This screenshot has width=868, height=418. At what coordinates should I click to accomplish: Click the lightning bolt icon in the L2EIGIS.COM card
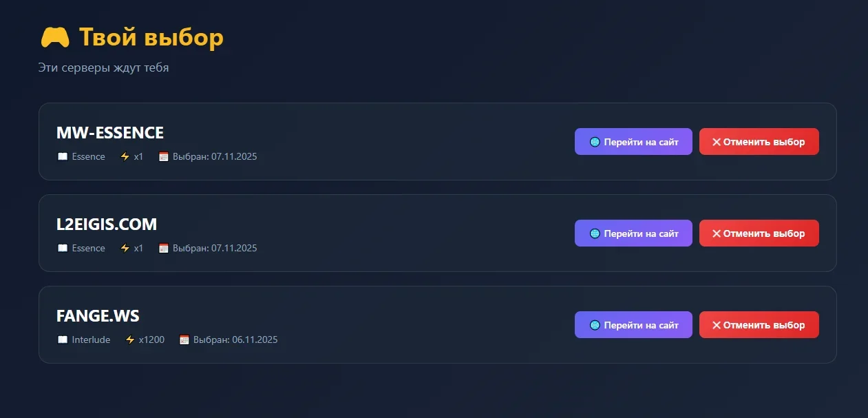tap(125, 248)
